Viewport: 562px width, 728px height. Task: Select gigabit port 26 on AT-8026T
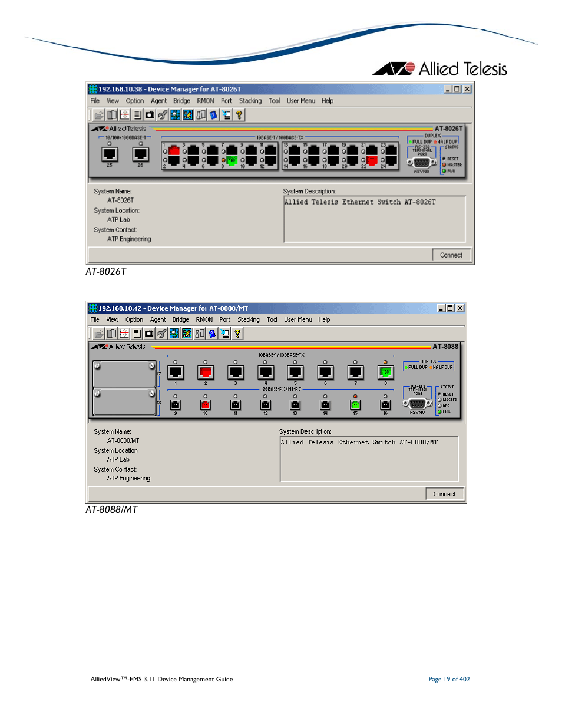140,154
